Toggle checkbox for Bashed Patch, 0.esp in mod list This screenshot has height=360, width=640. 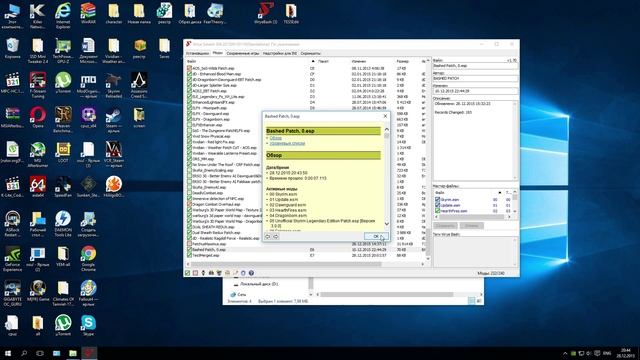pos(189,249)
